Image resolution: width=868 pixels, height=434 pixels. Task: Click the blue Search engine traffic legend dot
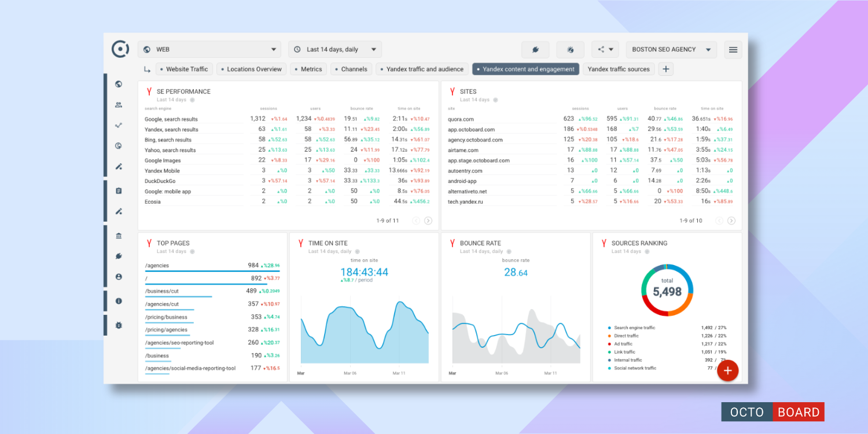point(609,328)
